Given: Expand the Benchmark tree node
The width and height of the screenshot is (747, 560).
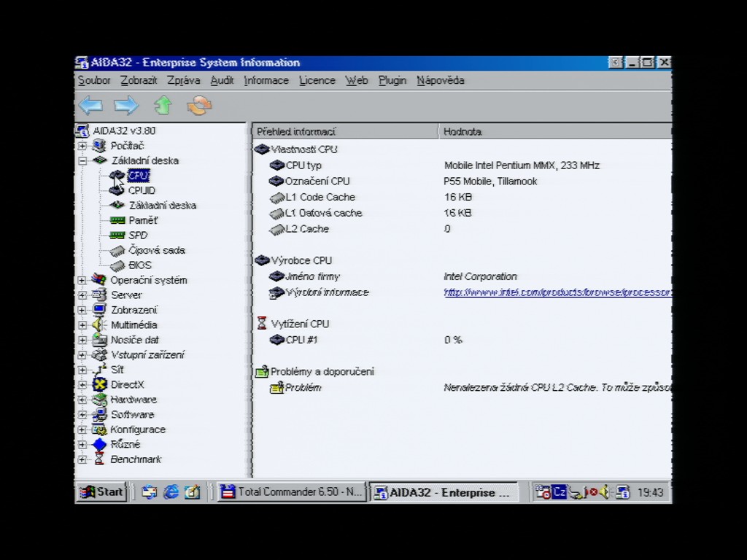Looking at the screenshot, I should (82, 459).
